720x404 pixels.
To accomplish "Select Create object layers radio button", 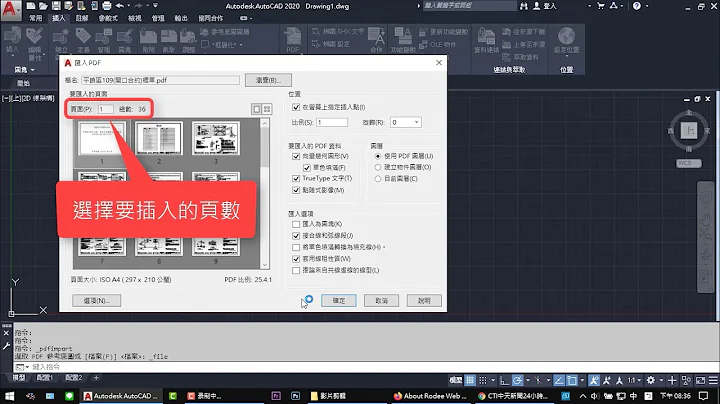I will 377,167.
